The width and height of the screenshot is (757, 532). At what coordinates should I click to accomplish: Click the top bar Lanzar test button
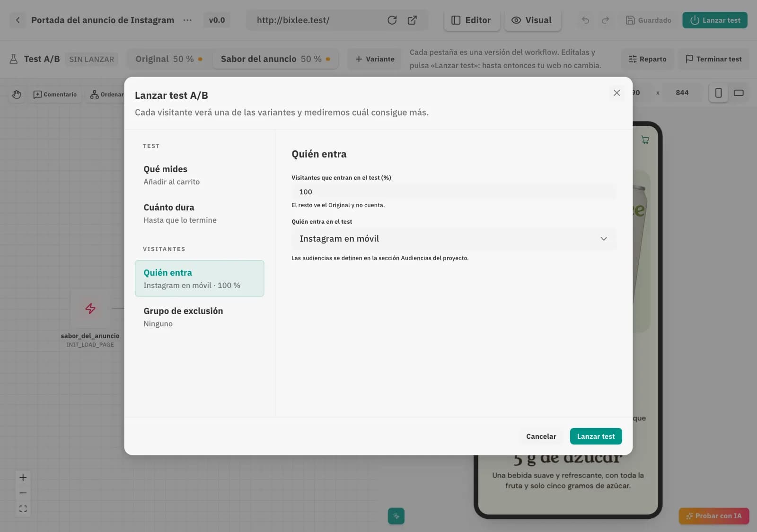point(715,20)
